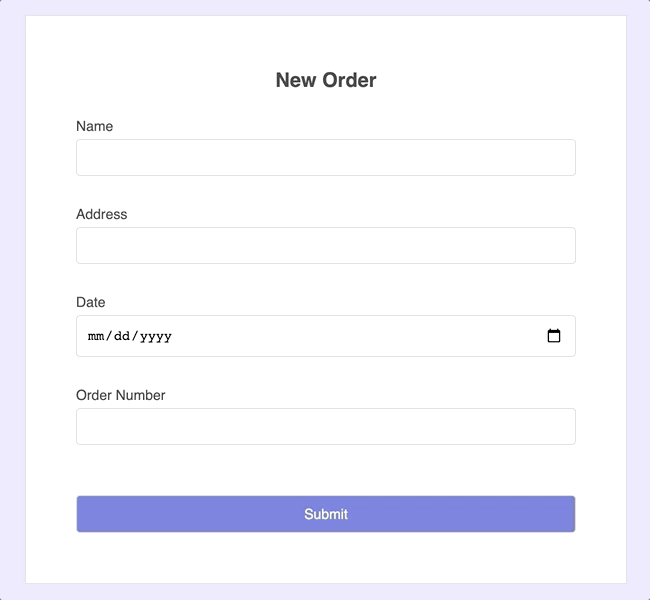This screenshot has width=650, height=600.
Task: Select the Order Number field
Action: click(325, 427)
